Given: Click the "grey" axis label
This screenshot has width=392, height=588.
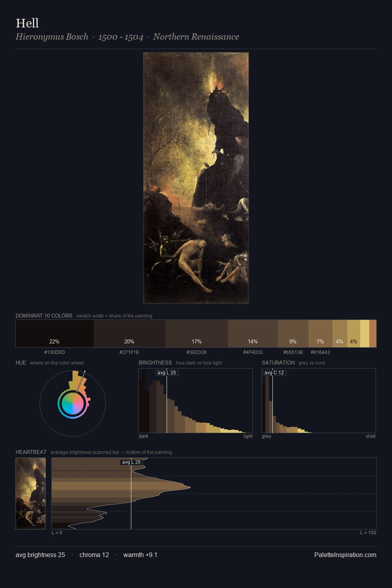Looking at the screenshot, I should pos(267,436).
